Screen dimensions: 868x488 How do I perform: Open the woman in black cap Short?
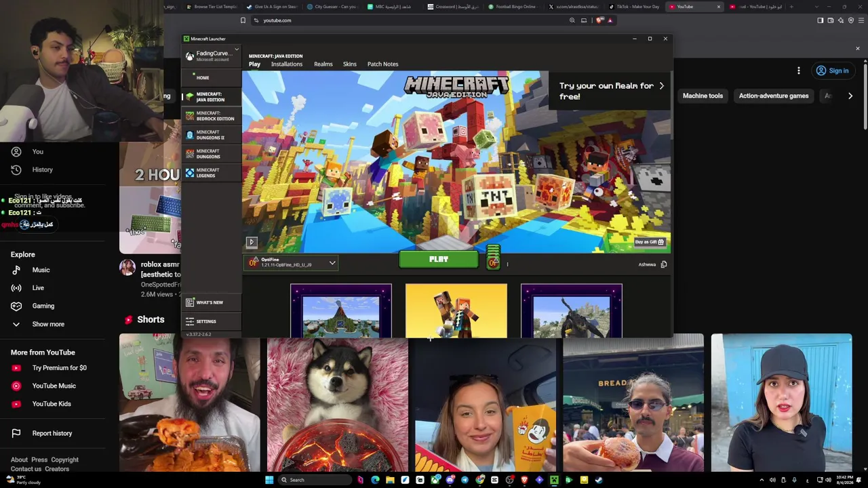[781, 403]
